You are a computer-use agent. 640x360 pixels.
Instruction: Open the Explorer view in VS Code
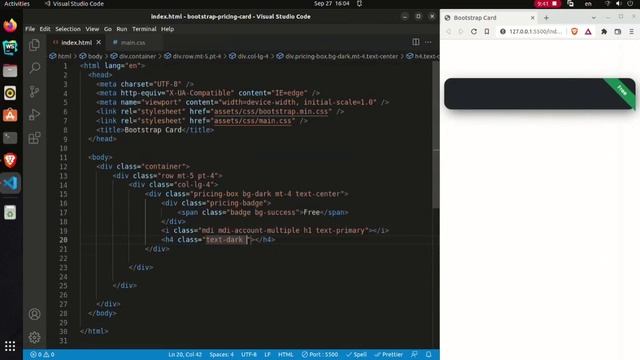click(35, 45)
